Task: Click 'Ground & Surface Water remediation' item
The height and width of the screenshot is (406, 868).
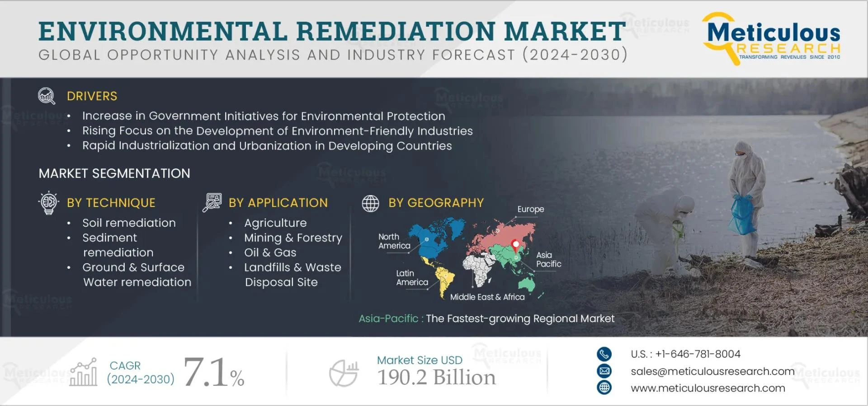Action: (137, 275)
